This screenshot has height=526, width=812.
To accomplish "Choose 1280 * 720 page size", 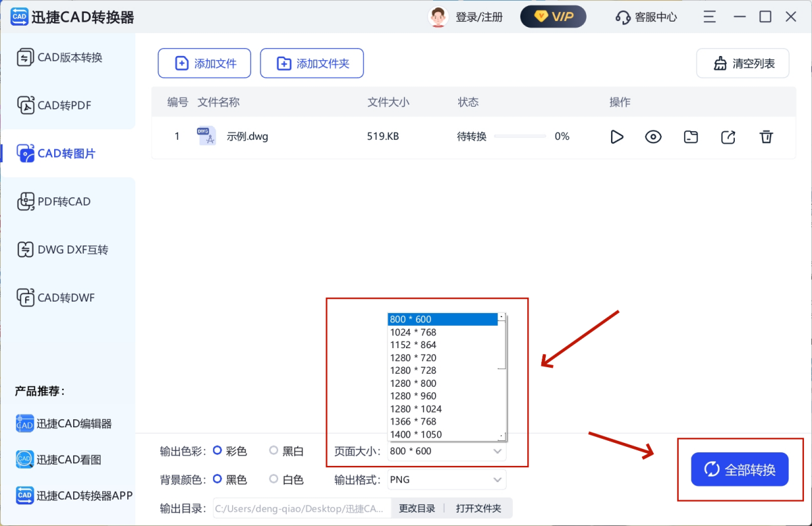I will click(x=443, y=358).
